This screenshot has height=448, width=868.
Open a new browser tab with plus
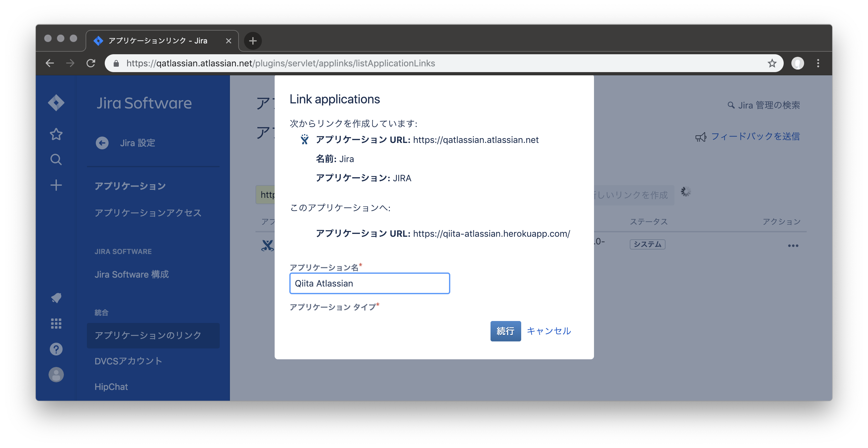click(x=253, y=41)
